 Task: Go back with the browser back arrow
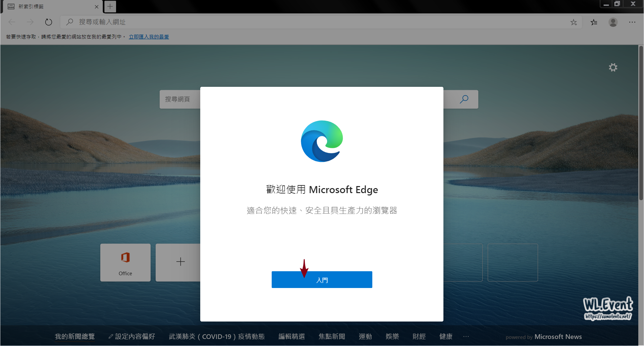click(x=12, y=22)
